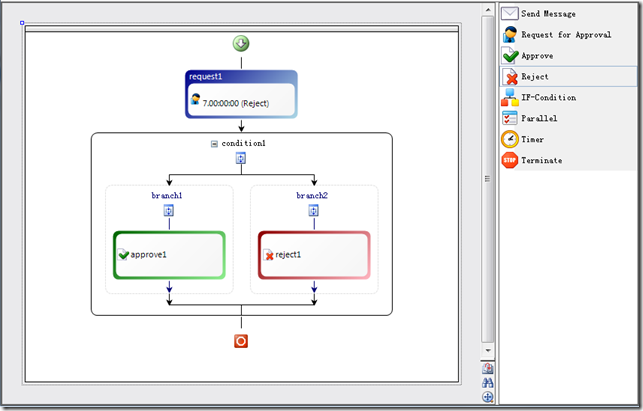Pick the Timer clock icon
This screenshot has height=411, width=643.
pos(510,139)
